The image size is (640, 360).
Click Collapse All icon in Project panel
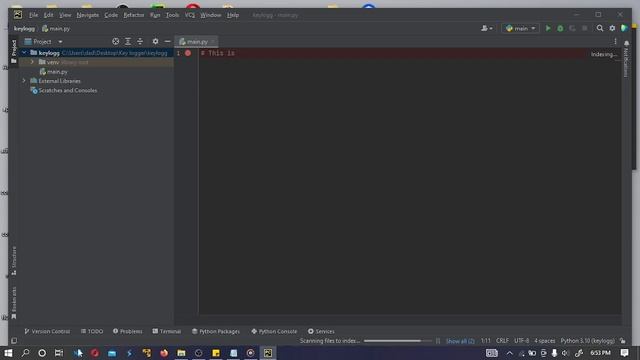(140, 41)
